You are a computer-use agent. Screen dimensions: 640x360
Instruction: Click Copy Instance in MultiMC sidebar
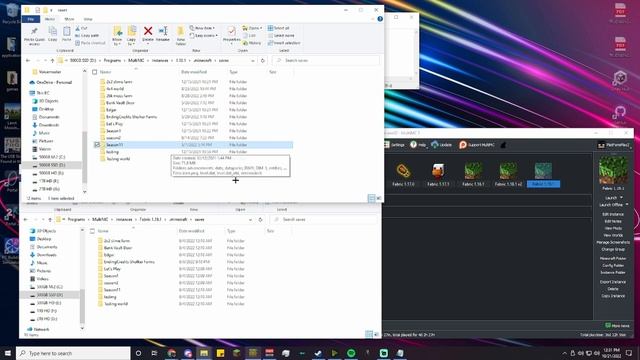click(x=613, y=296)
